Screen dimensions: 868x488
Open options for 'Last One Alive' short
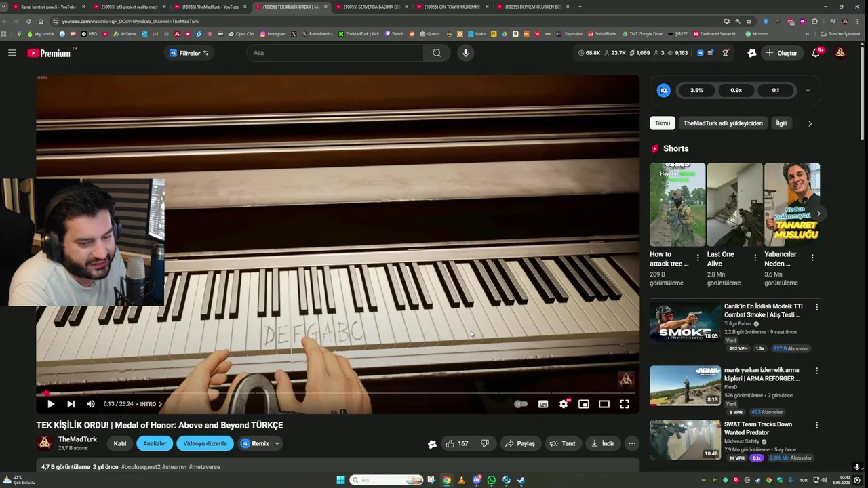755,258
